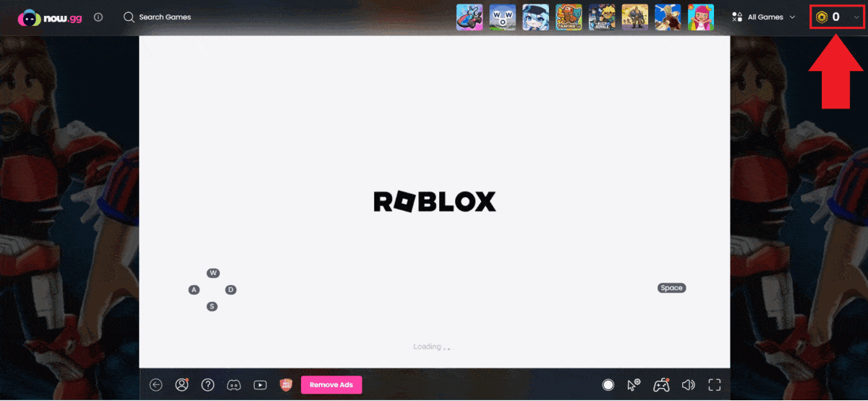Viewport: 868px width, 401px height.
Task: Open the YouTube icon link
Action: 260,385
